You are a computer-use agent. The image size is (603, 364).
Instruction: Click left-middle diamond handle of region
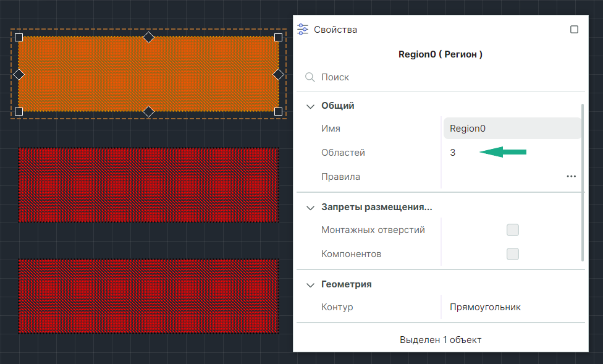19,74
